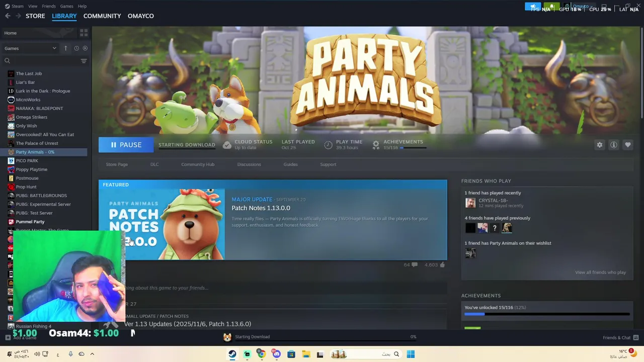The width and height of the screenshot is (644, 362).
Task: Sort library by ascending arrow icon
Action: [65, 48]
